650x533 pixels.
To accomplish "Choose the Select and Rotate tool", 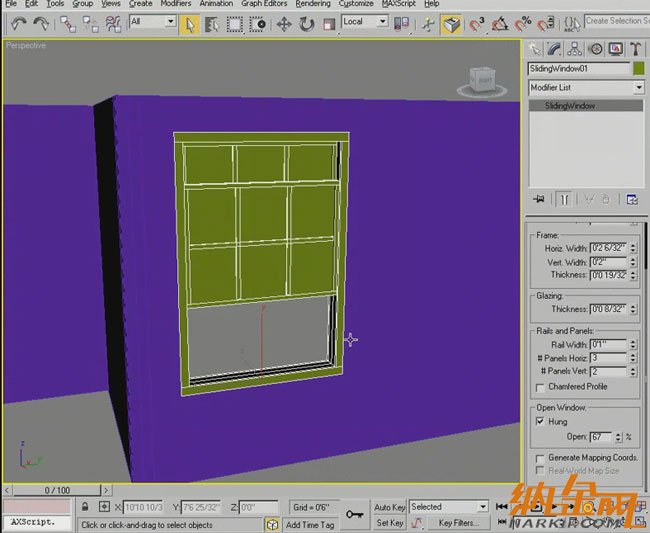I will [x=306, y=23].
